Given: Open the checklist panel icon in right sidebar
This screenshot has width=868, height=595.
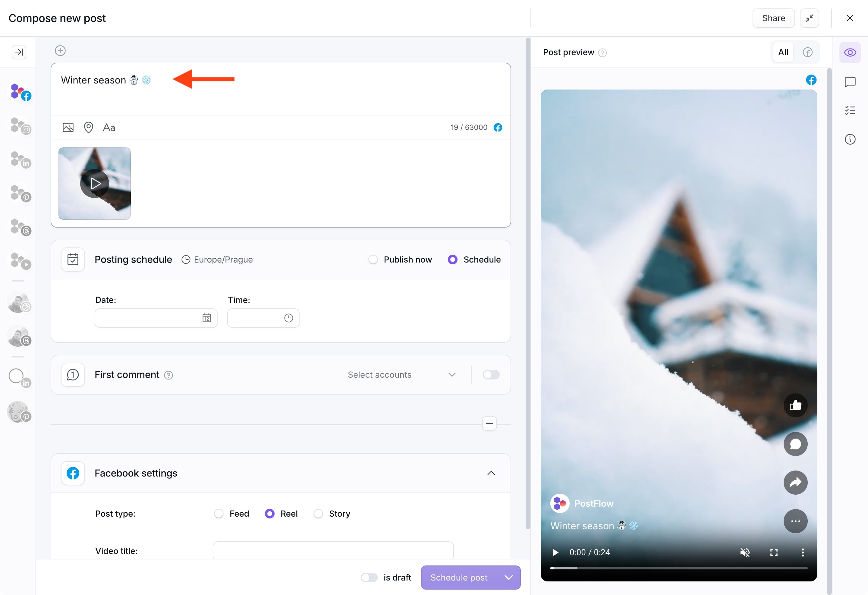Looking at the screenshot, I should pos(850,111).
